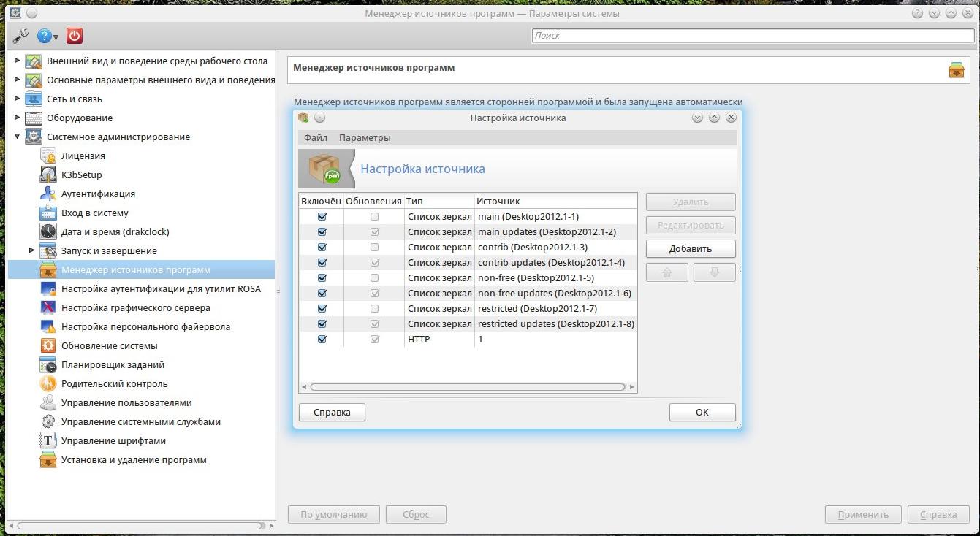Click the Сброс button
Image resolution: width=980 pixels, height=536 pixels.
[416, 515]
